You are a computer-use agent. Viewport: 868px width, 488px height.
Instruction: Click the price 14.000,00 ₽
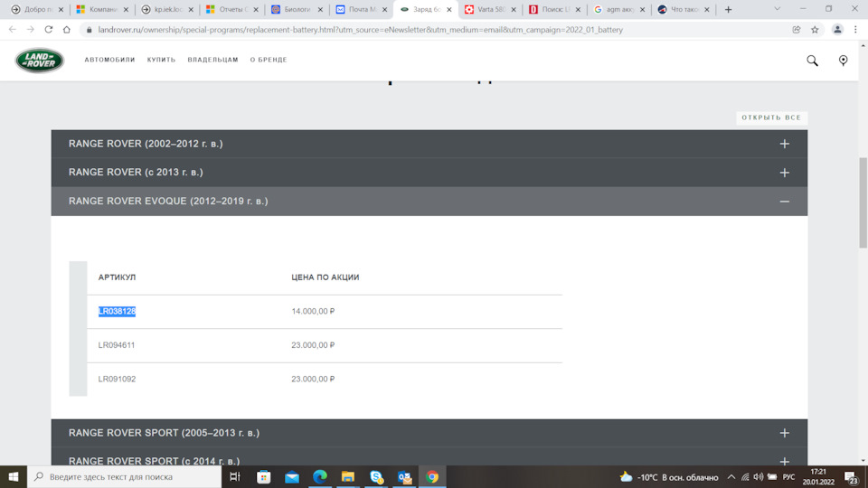313,312
